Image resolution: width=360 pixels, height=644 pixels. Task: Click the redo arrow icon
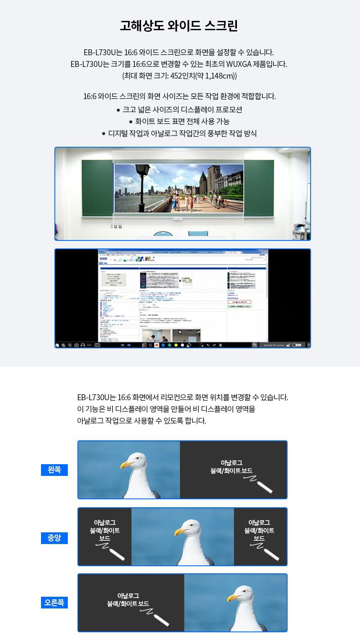(x=214, y=345)
